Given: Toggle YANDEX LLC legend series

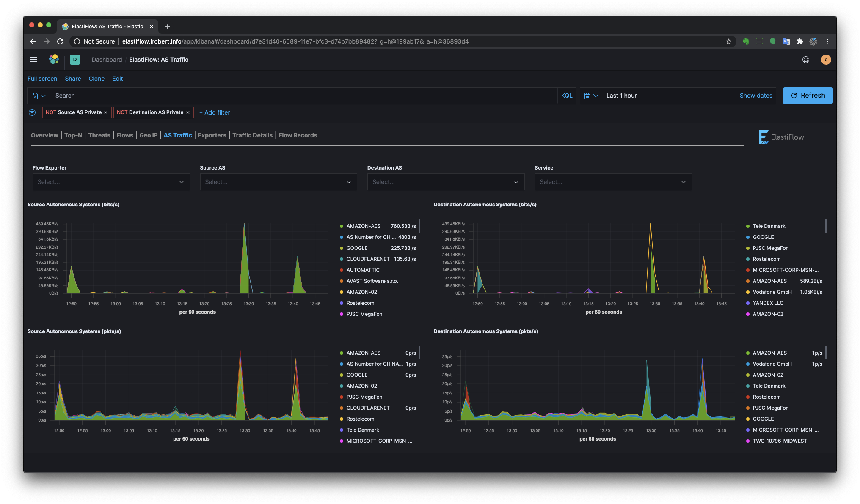Looking at the screenshot, I should pos(768,303).
